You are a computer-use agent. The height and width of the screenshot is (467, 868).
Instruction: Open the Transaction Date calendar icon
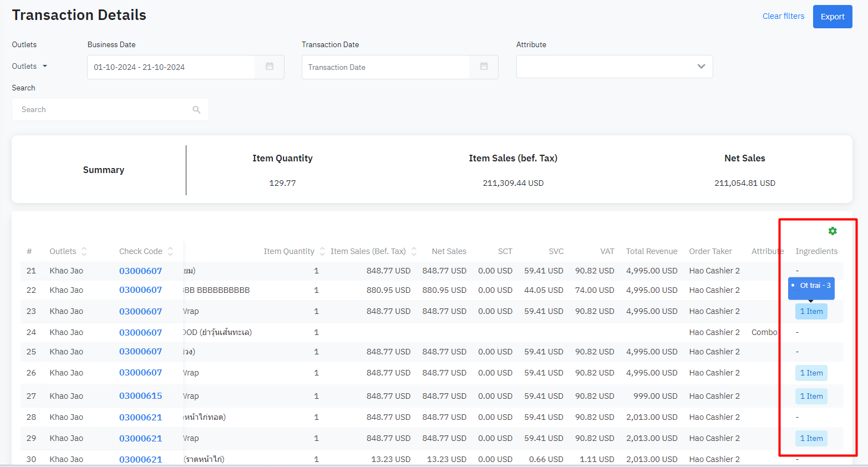484,67
